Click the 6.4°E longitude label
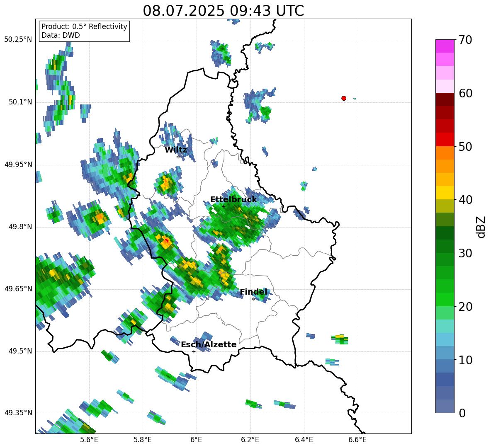491x448 pixels. [x=304, y=440]
